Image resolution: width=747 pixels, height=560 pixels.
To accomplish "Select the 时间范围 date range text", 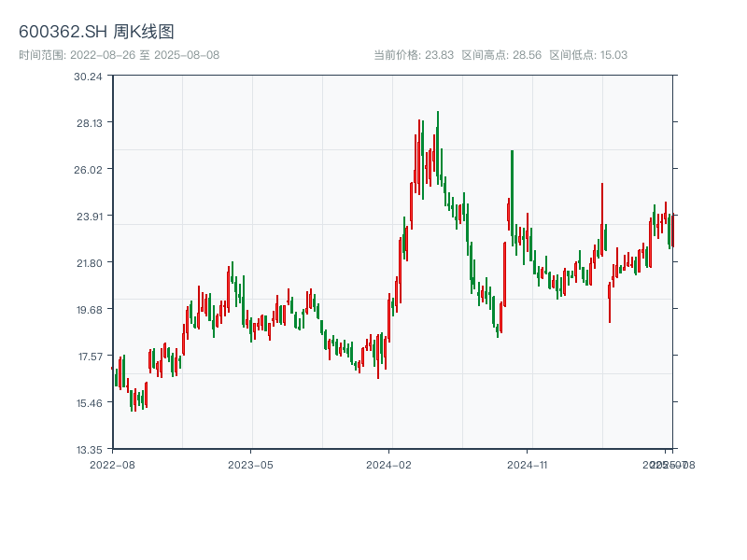I will [x=119, y=55].
